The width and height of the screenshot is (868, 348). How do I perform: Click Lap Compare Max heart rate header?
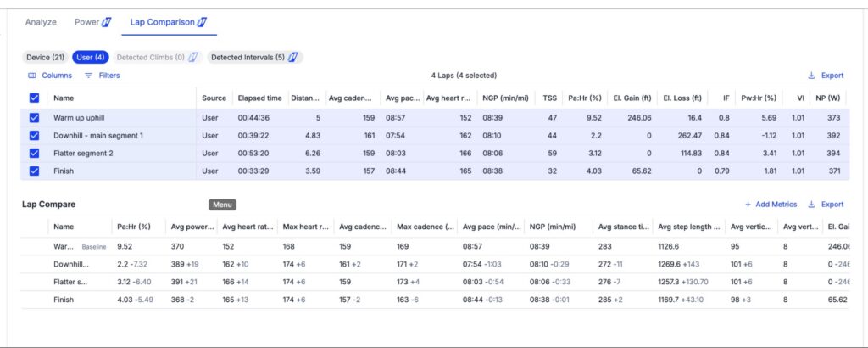click(x=306, y=227)
